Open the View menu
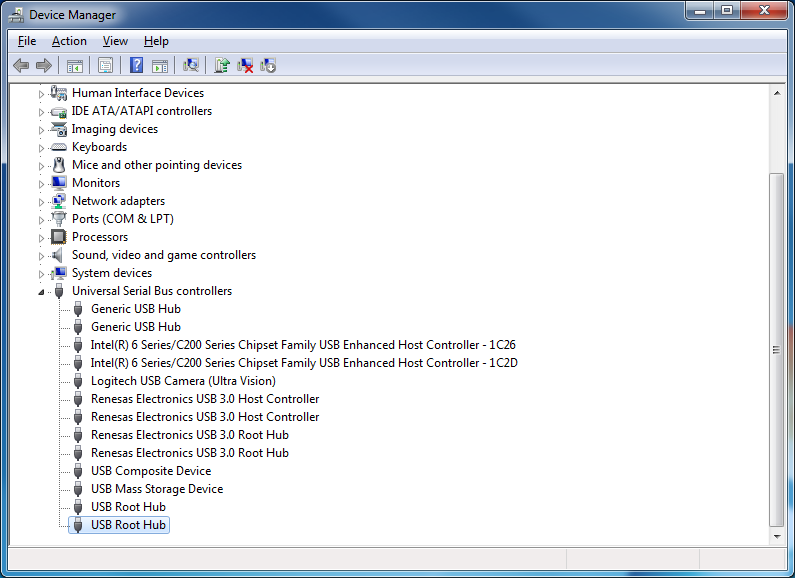The image size is (795, 578). click(115, 41)
